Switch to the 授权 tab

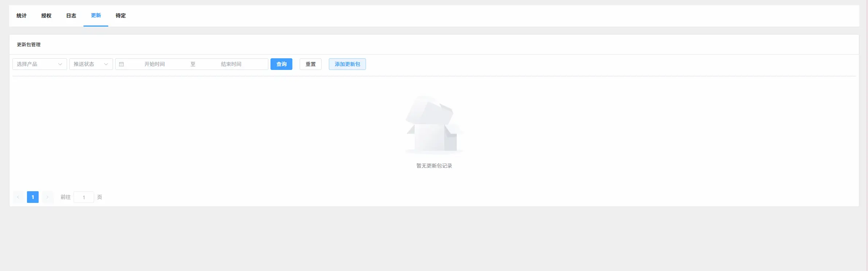click(x=46, y=16)
